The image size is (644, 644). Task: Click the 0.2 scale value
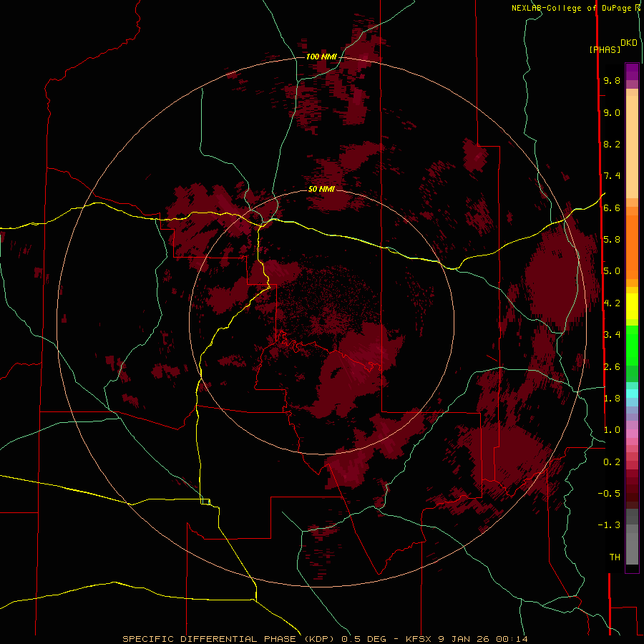coord(612,462)
